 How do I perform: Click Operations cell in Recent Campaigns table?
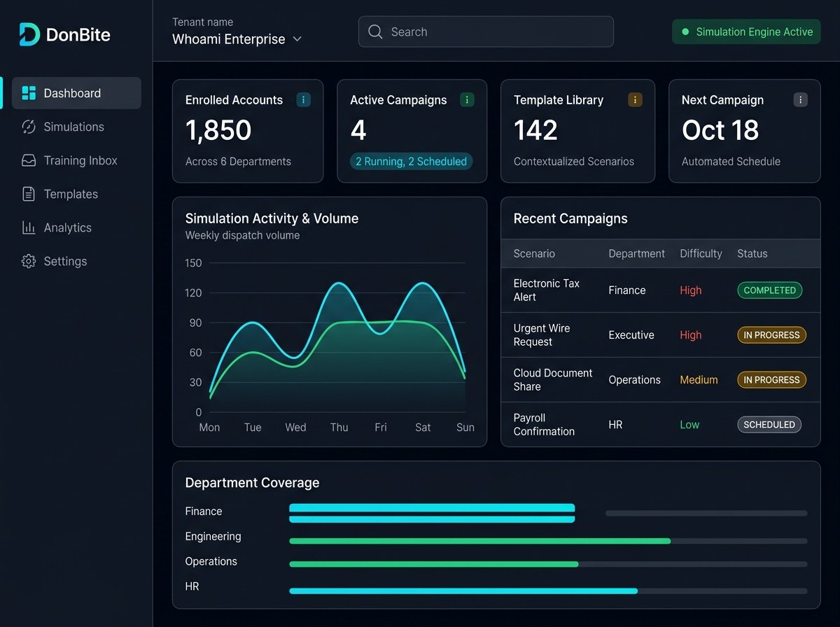[x=634, y=380]
